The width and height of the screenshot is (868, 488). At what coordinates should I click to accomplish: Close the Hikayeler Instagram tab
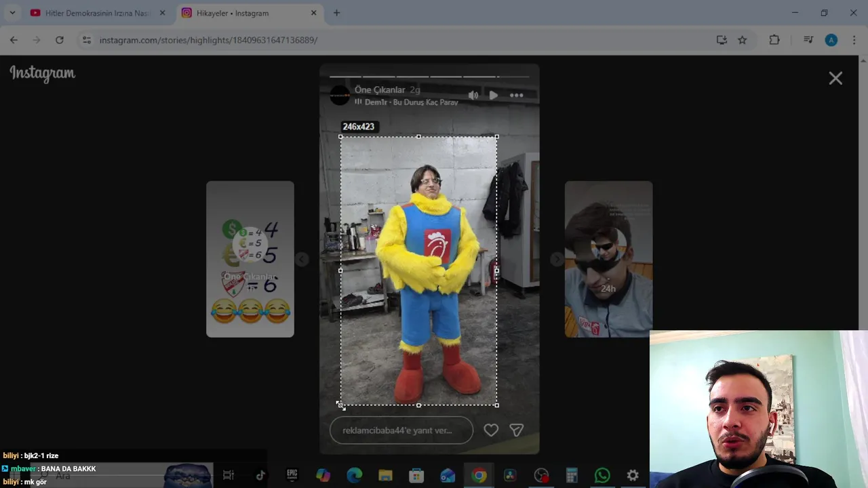[314, 13]
